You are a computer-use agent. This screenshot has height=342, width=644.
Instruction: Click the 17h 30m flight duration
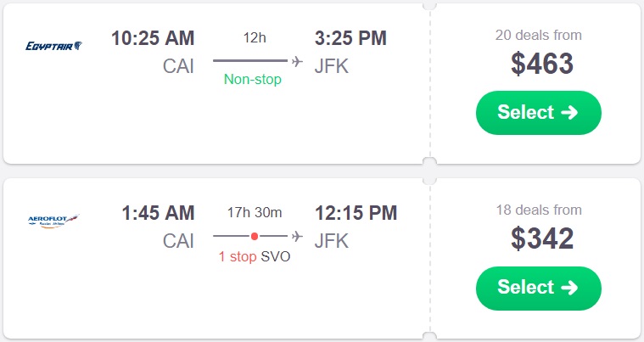point(255,213)
